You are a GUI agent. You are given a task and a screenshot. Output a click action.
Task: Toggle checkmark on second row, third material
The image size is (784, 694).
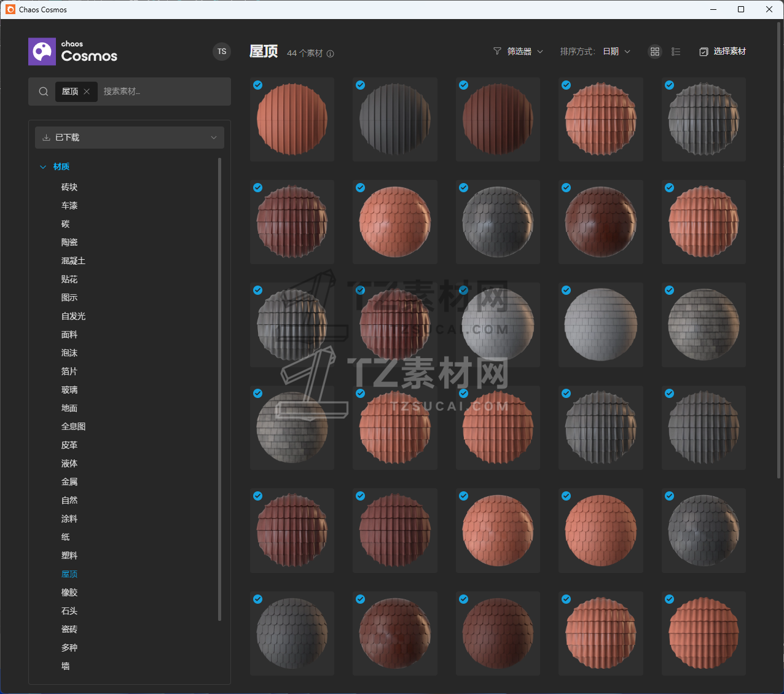(x=464, y=188)
